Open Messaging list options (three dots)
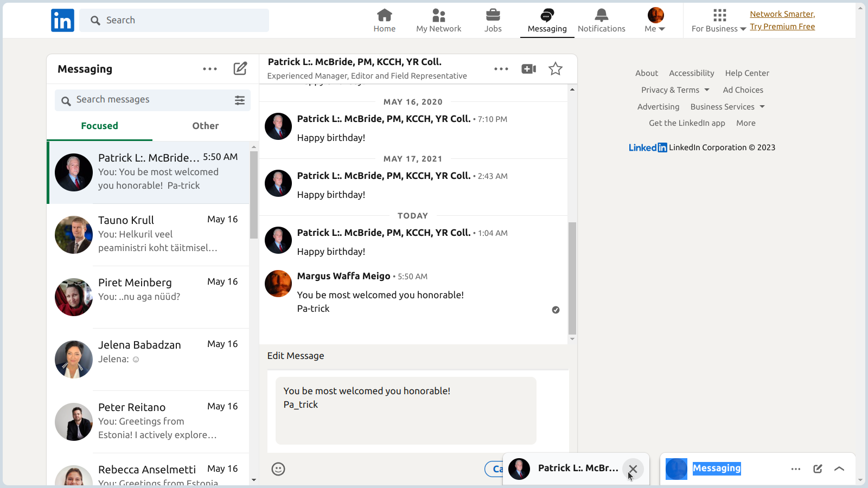 pyautogui.click(x=210, y=69)
